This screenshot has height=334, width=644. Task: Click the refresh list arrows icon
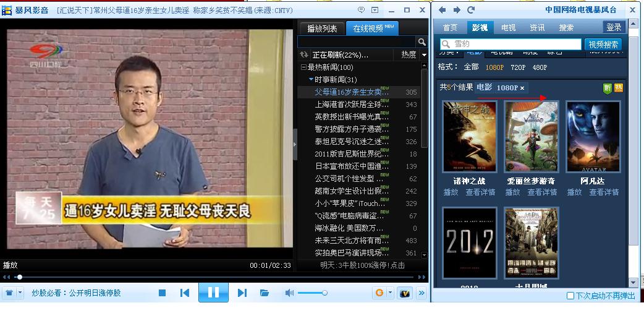pyautogui.click(x=304, y=54)
